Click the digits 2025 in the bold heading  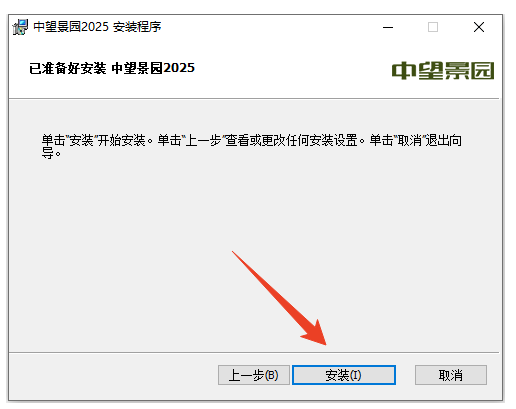click(179, 68)
